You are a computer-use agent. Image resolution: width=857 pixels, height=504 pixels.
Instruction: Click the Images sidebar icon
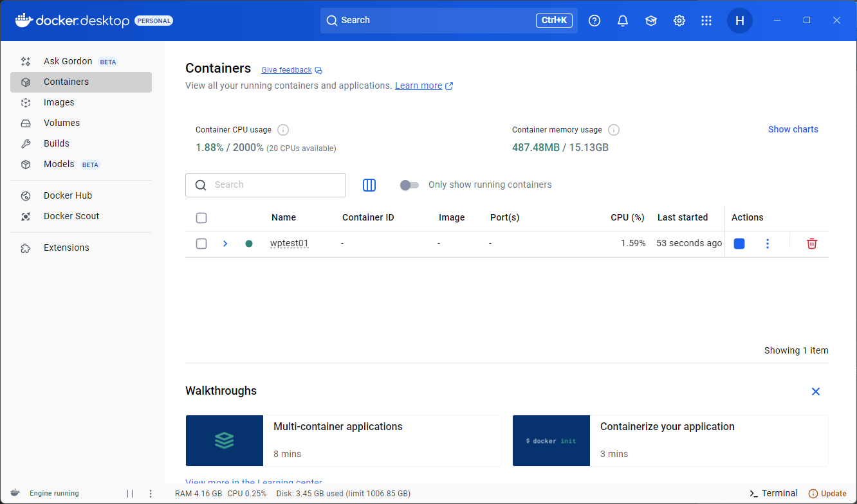(26, 103)
